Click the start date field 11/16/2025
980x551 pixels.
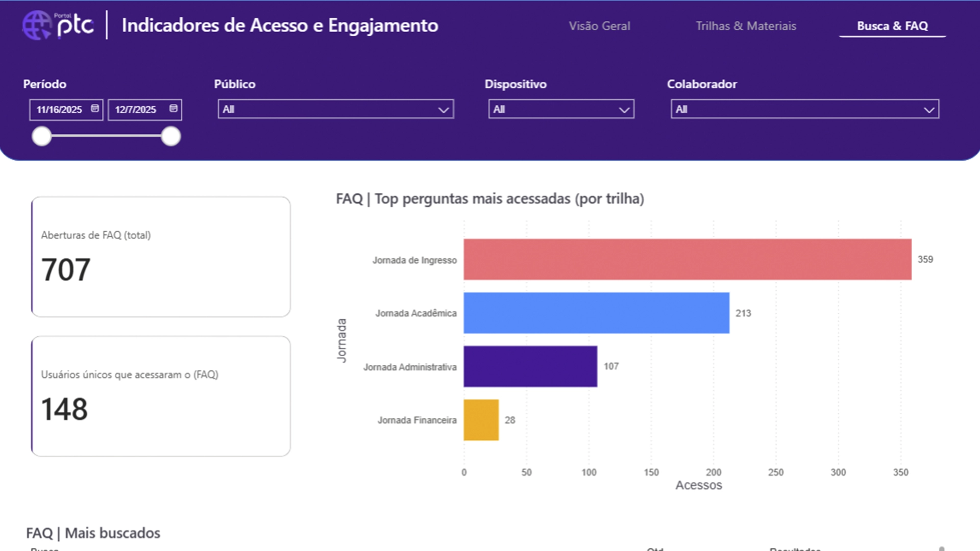click(x=66, y=110)
